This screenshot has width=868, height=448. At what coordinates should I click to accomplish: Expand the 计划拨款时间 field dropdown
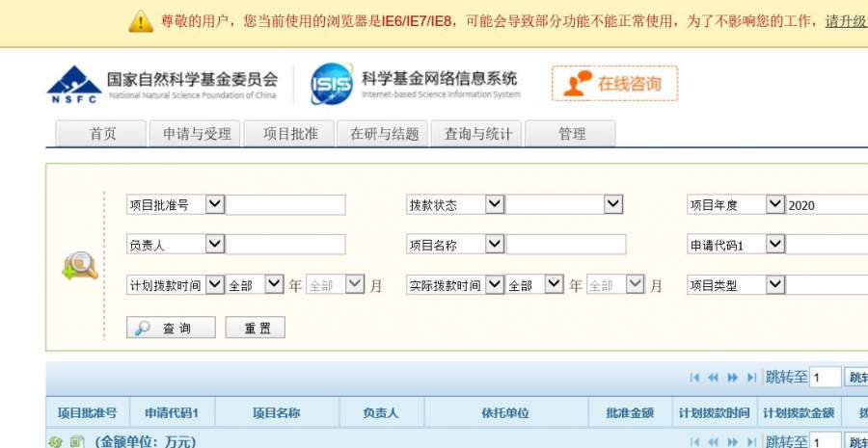coord(215,285)
